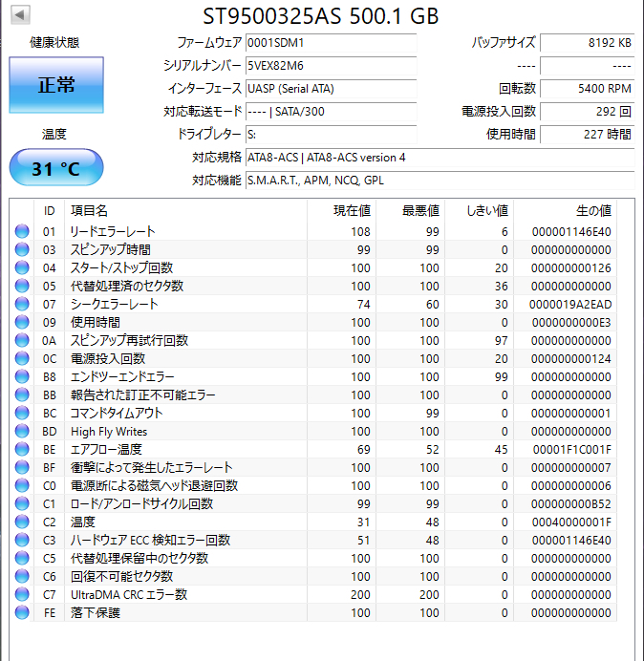Image resolution: width=644 pixels, height=661 pixels.
Task: Click worst value 52 in airflow temperature row
Action: click(x=432, y=449)
